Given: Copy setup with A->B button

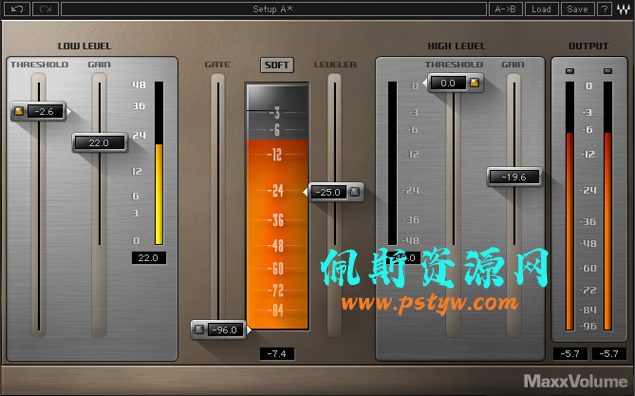Looking at the screenshot, I should pos(505,9).
